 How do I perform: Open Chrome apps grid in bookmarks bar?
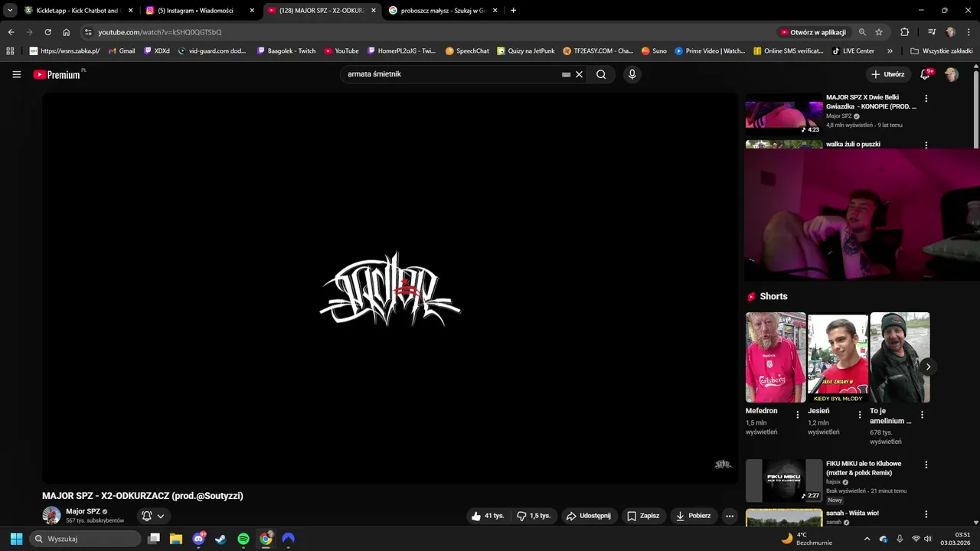10,51
